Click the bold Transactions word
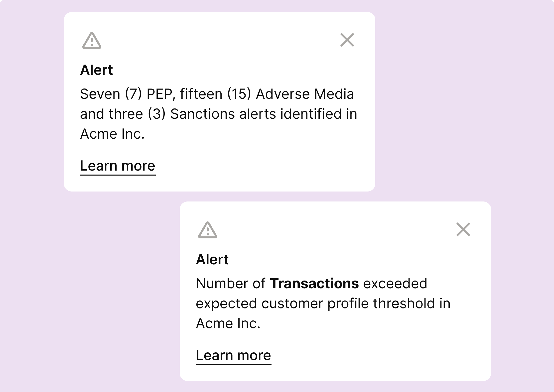Screen dimensions: 554x392 [x=314, y=284]
